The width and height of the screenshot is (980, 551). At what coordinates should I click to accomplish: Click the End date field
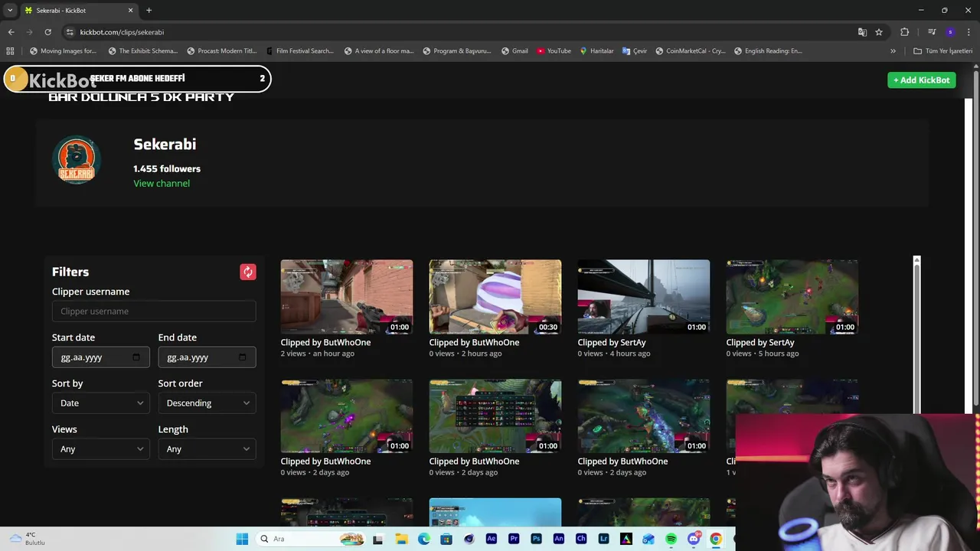tap(207, 357)
